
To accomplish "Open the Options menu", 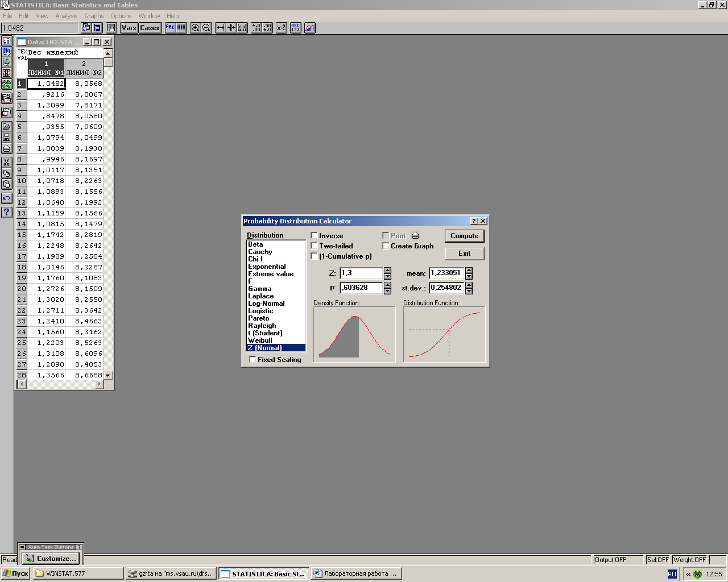I will tap(121, 16).
